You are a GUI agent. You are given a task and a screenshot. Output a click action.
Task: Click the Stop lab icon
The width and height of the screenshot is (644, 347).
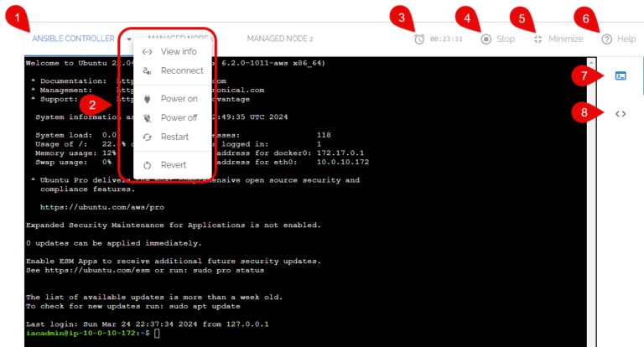486,39
